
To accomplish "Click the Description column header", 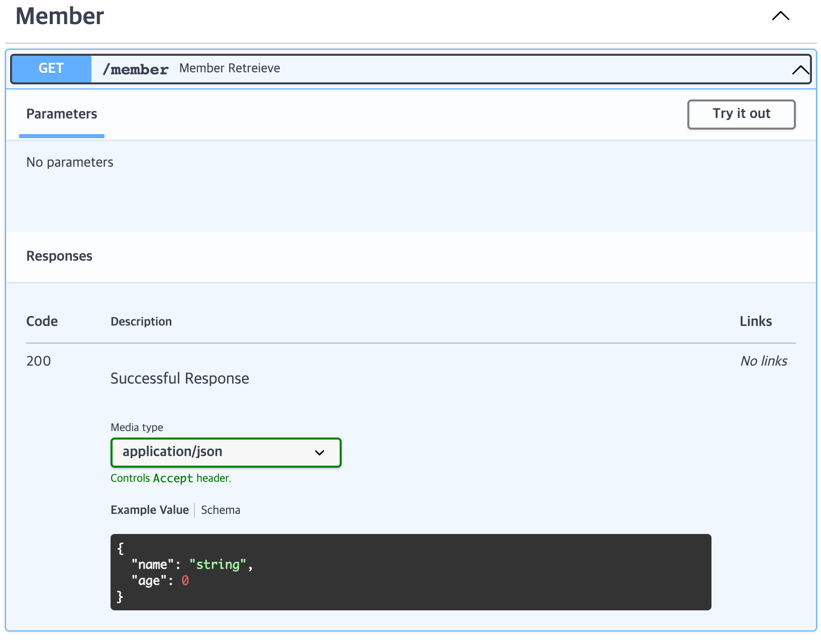I will pyautogui.click(x=141, y=321).
